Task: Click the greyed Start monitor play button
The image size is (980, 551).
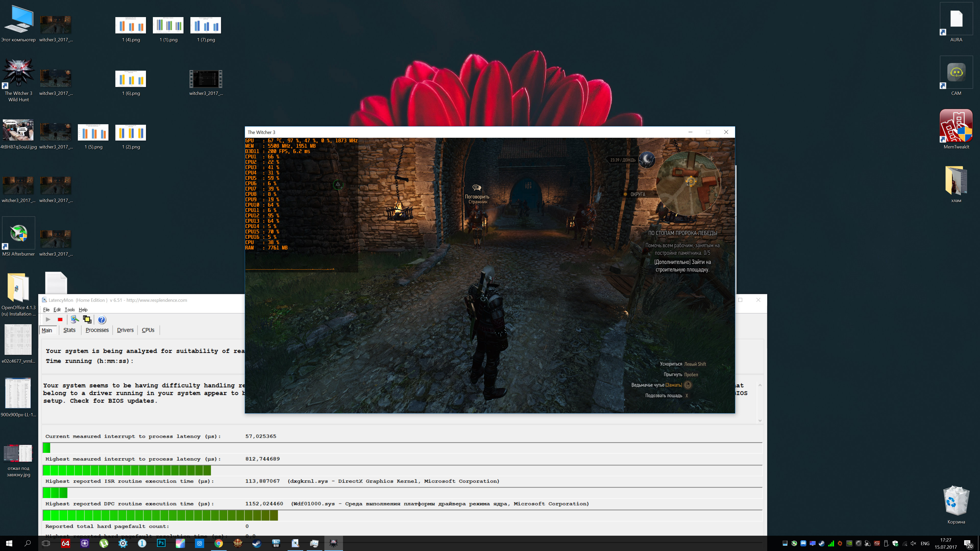Action: pos(48,319)
